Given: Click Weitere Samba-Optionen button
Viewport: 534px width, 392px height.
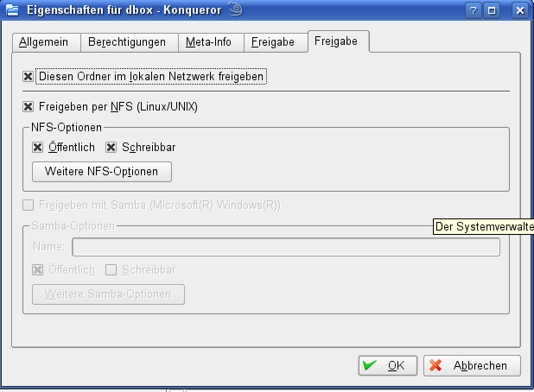Looking at the screenshot, I should pos(108,294).
